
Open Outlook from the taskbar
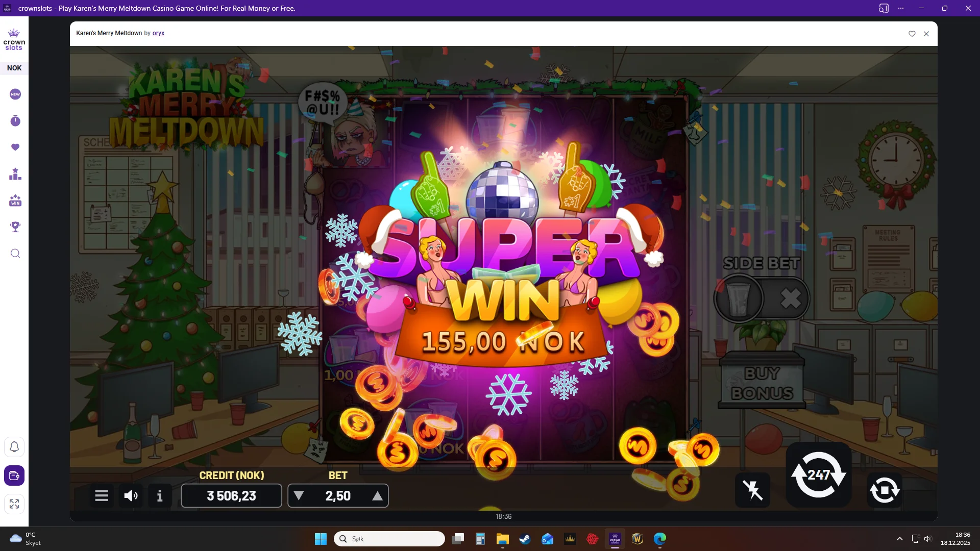548,539
